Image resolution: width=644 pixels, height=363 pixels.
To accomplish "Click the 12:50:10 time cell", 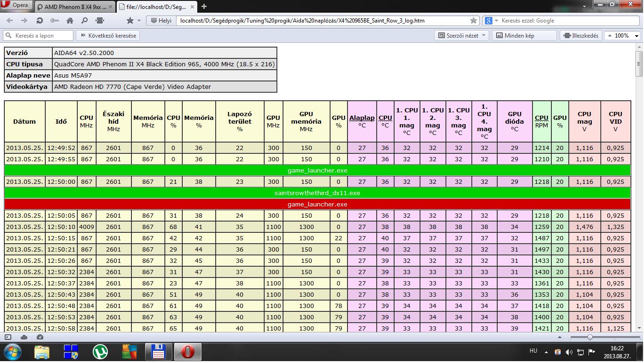I will (x=61, y=227).
